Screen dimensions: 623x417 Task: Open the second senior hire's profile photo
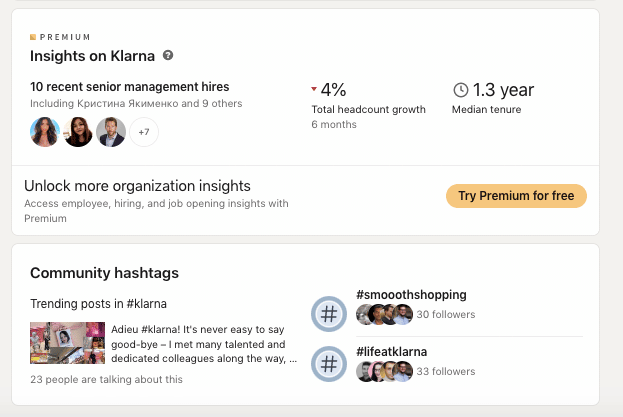(x=78, y=132)
